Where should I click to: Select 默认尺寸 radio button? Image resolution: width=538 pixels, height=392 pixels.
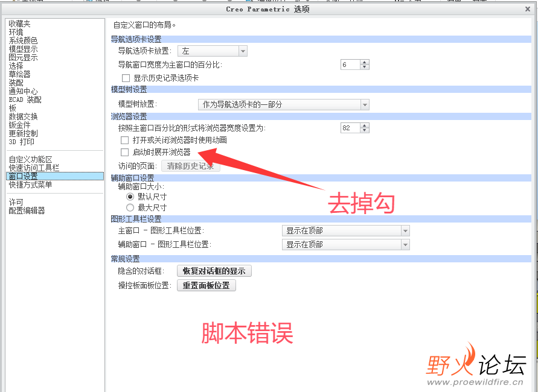click(x=130, y=197)
